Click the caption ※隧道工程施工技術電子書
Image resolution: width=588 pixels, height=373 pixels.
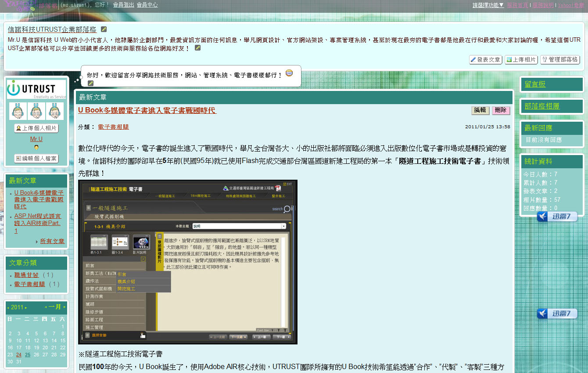pyautogui.click(x=120, y=354)
